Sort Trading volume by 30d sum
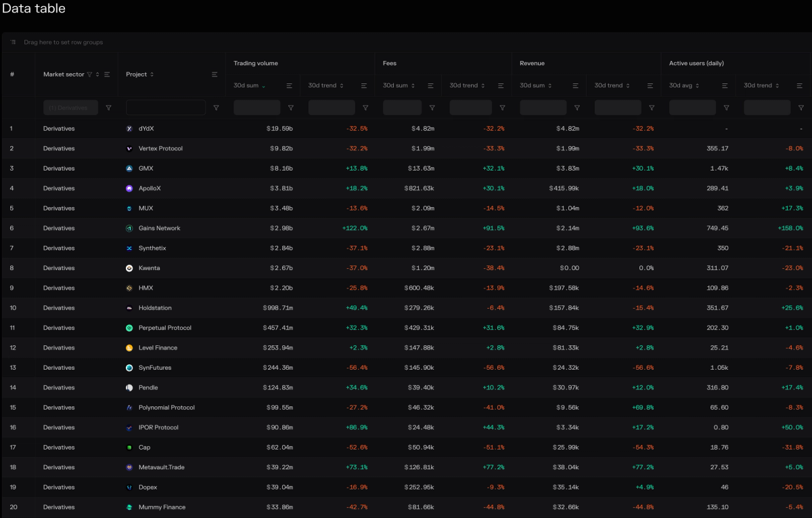Screen dimensions: 812x518 click(246, 85)
